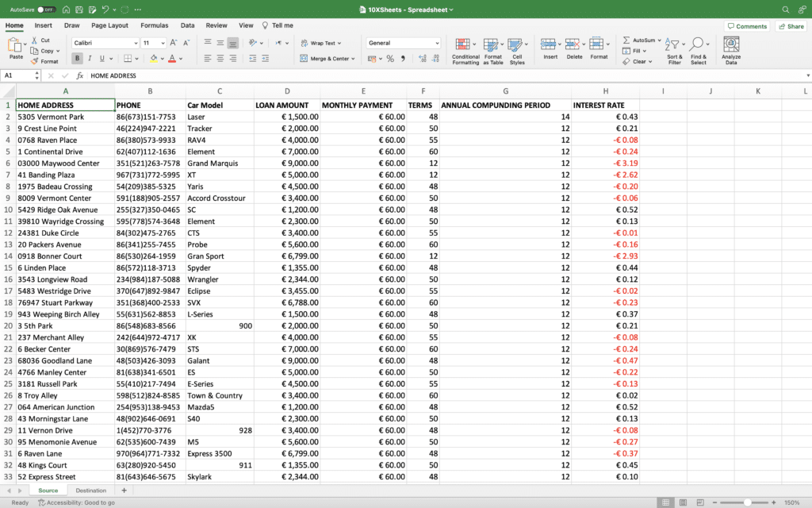
Task: Open Conditional Formatting options
Action: click(465, 49)
